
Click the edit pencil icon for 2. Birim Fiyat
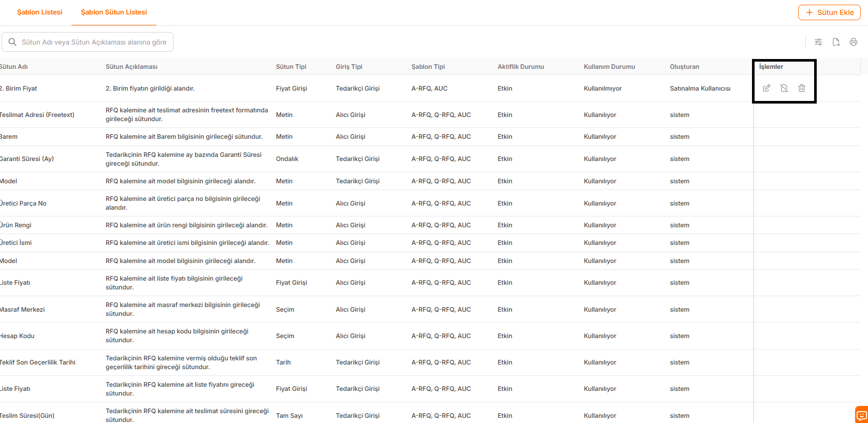click(766, 88)
